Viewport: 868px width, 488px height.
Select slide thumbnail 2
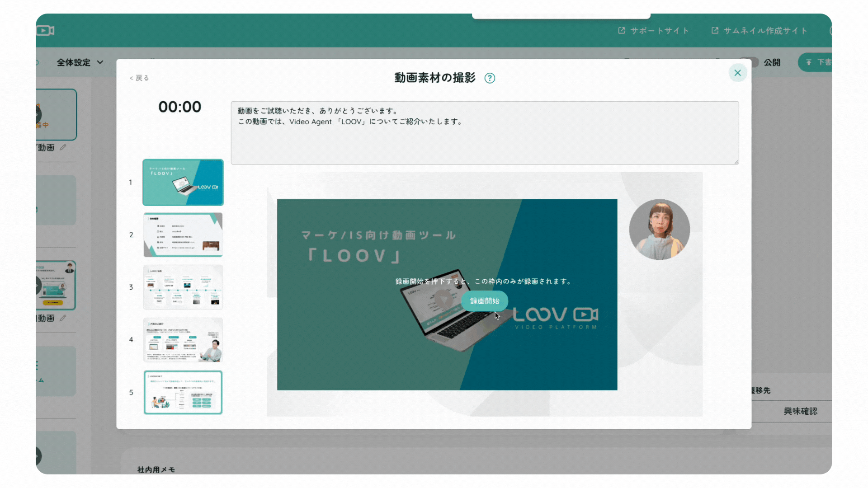[x=183, y=235]
